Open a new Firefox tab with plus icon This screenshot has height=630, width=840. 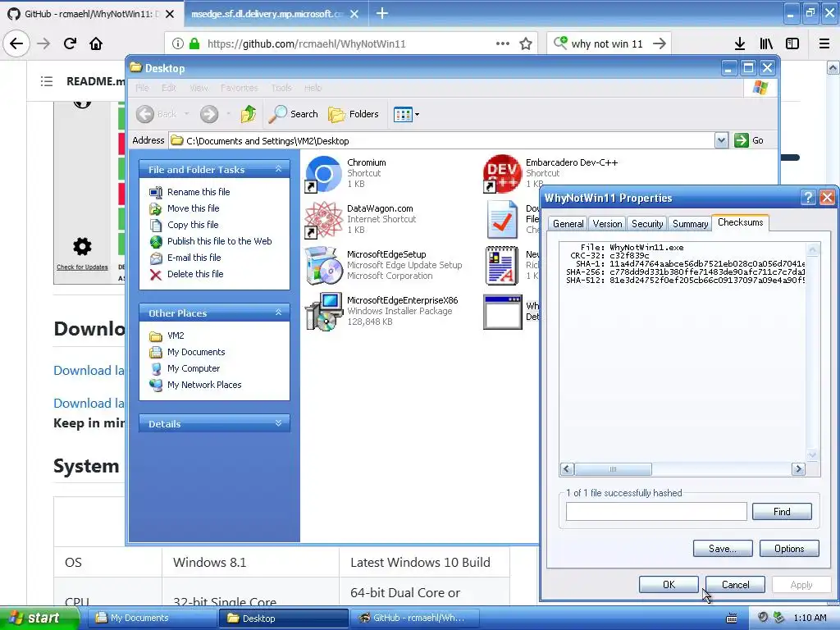tap(382, 13)
